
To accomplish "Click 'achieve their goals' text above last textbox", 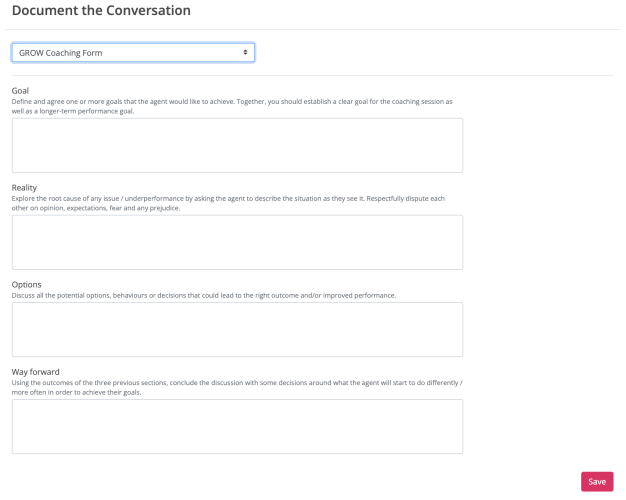I will tap(131, 393).
